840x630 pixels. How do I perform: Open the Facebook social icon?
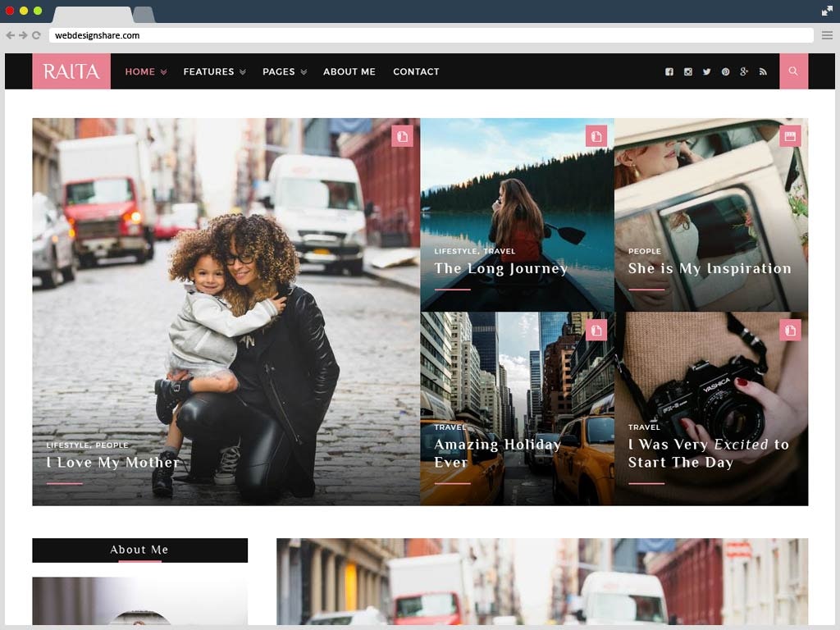[x=669, y=72]
